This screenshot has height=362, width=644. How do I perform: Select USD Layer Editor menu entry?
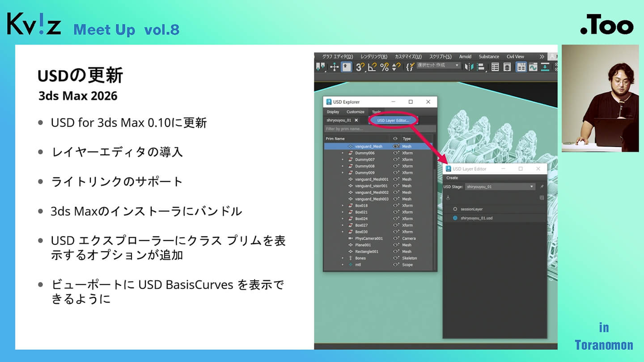click(x=393, y=120)
